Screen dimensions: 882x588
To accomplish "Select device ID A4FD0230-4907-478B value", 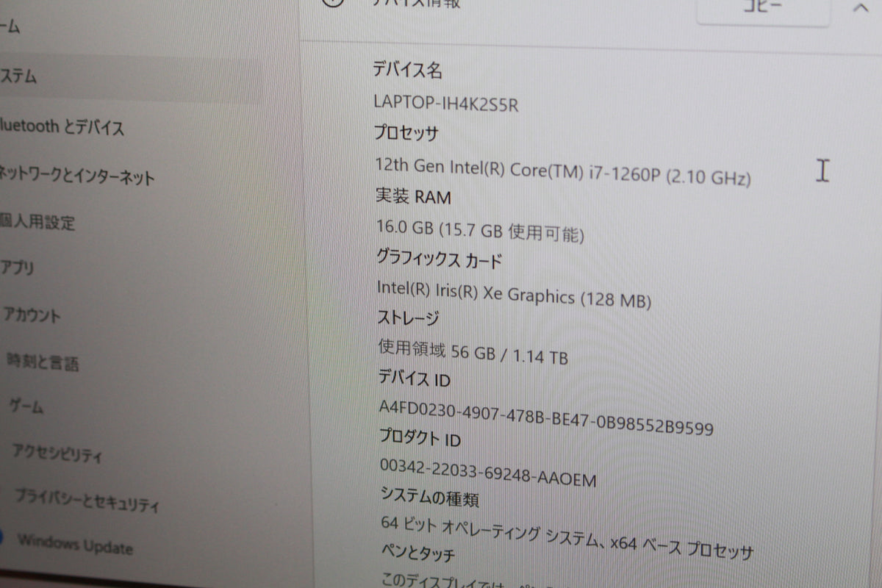I will point(546,417).
